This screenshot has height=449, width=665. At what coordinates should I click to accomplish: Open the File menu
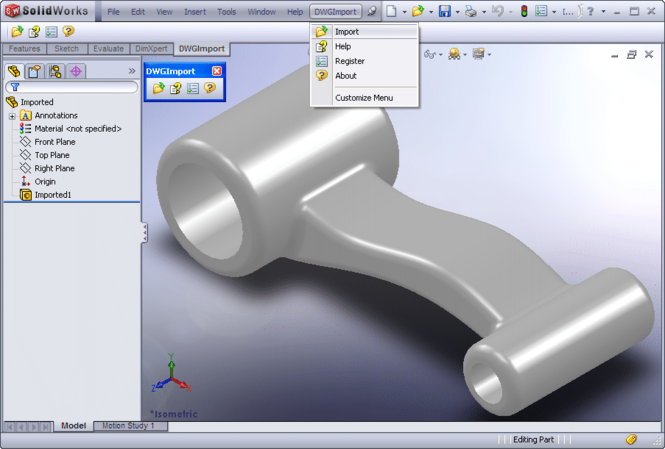(x=113, y=12)
